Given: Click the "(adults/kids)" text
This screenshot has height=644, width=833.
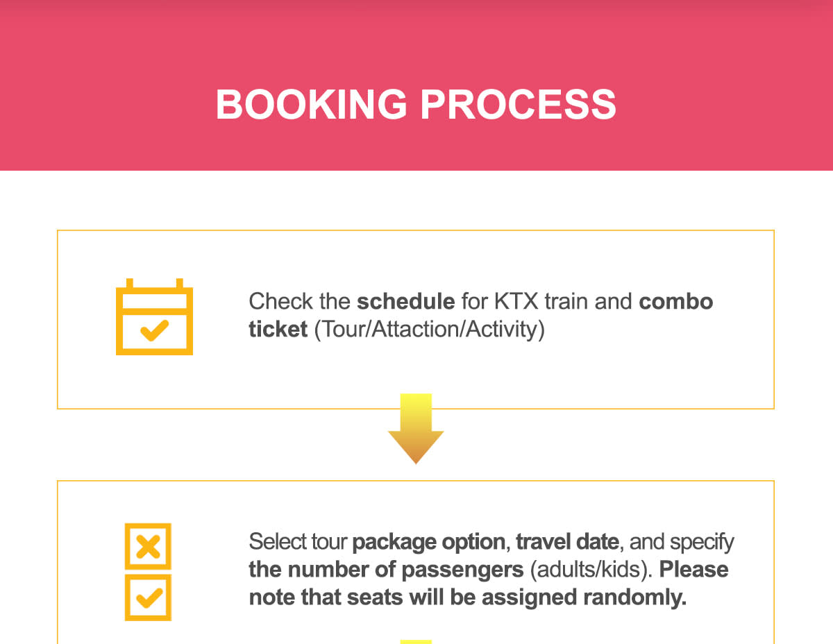Looking at the screenshot, I should coord(591,569).
